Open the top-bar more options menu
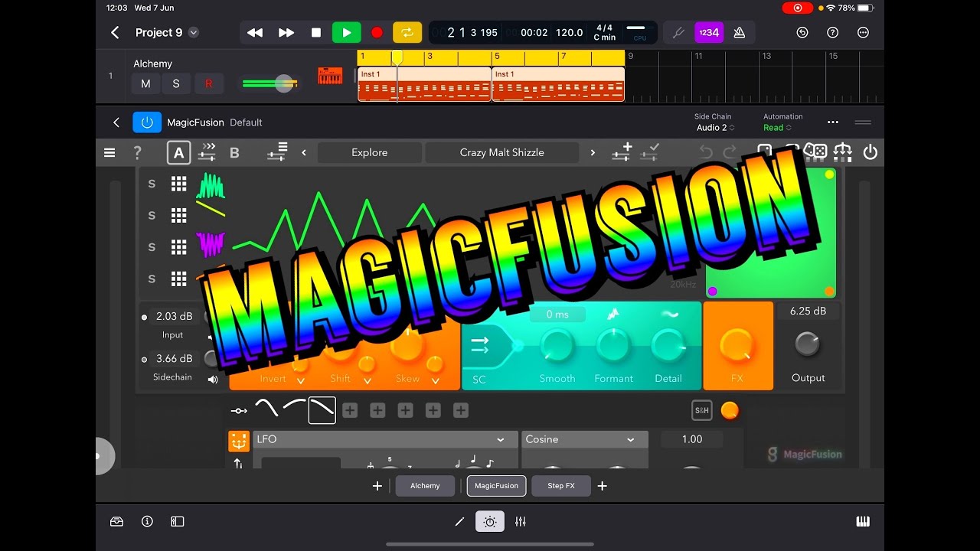 (x=863, y=32)
